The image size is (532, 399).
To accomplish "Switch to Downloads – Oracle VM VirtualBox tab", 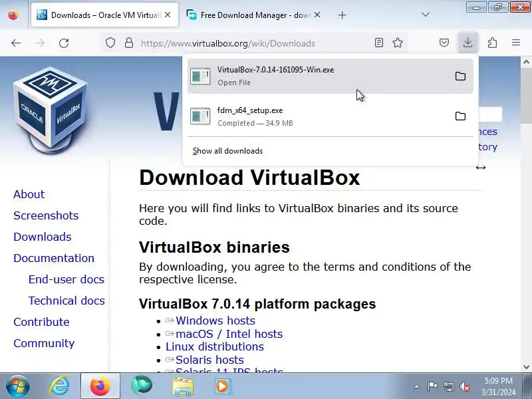I will [x=104, y=15].
